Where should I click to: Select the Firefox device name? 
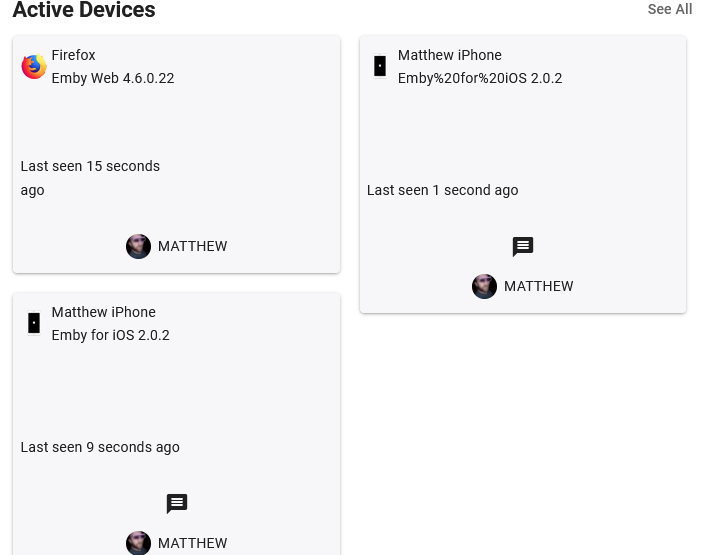tap(74, 55)
